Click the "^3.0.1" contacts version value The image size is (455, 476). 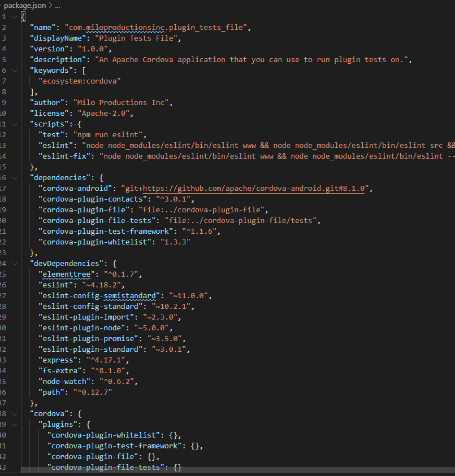click(174, 199)
